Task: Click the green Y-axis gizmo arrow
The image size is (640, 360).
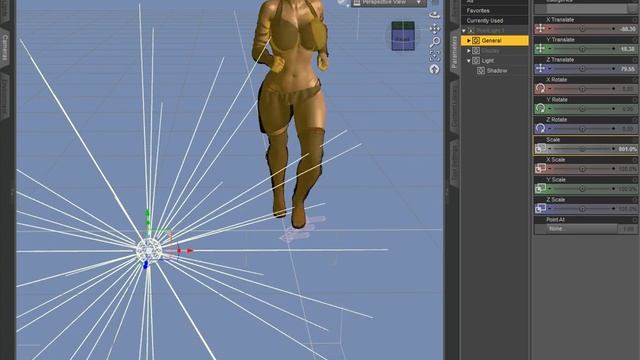Action: pos(147,213)
